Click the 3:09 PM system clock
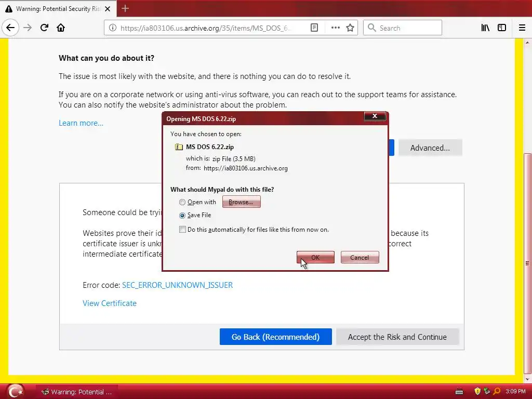This screenshot has height=399, width=532. tap(515, 392)
